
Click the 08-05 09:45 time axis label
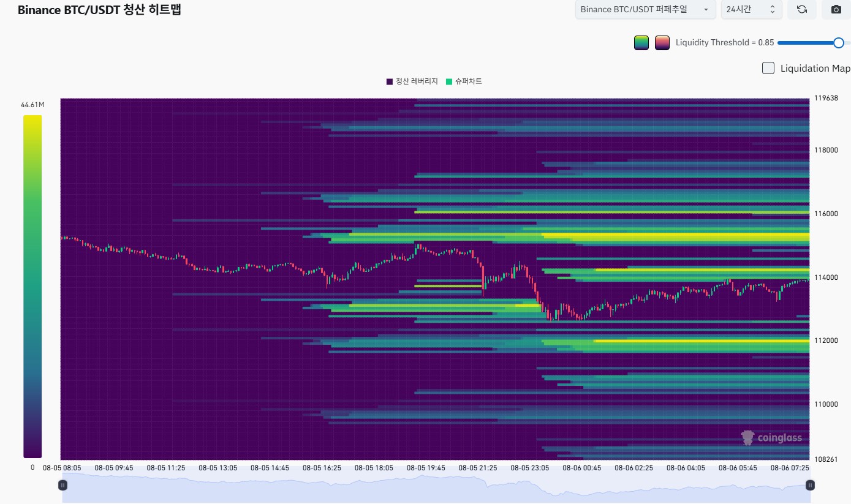coord(114,468)
